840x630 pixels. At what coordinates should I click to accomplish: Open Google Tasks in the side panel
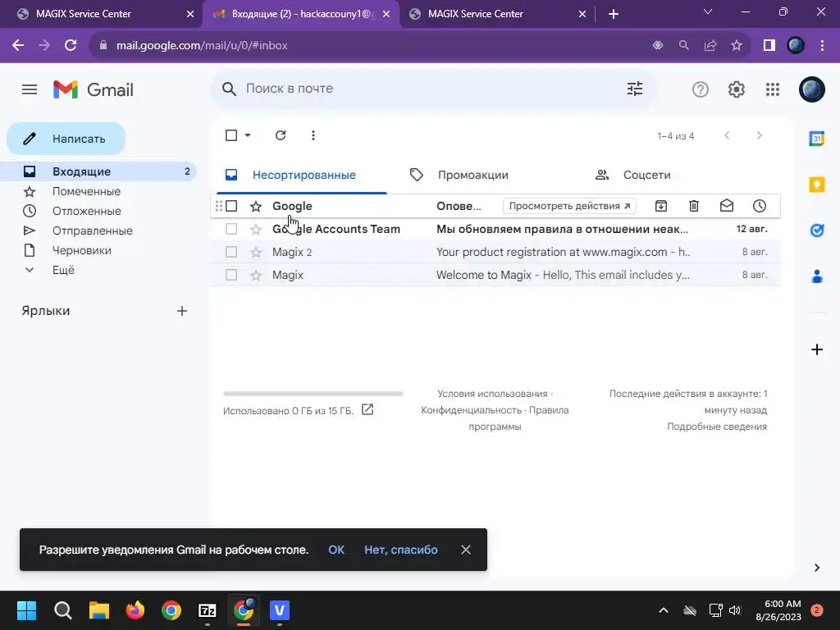coord(816,231)
